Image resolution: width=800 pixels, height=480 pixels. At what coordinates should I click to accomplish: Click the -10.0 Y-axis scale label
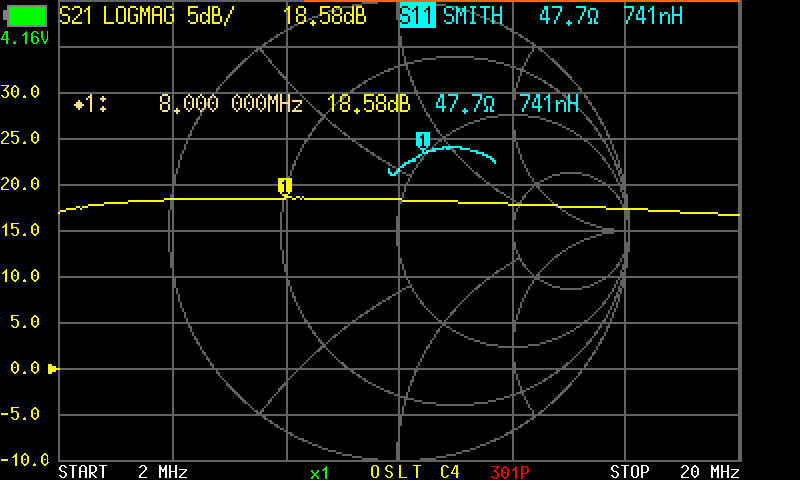(x=24, y=460)
